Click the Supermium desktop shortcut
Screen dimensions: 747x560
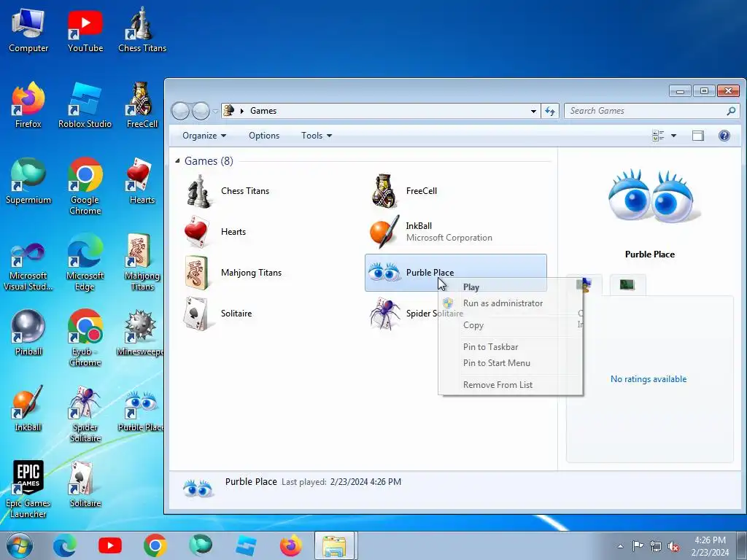28,182
